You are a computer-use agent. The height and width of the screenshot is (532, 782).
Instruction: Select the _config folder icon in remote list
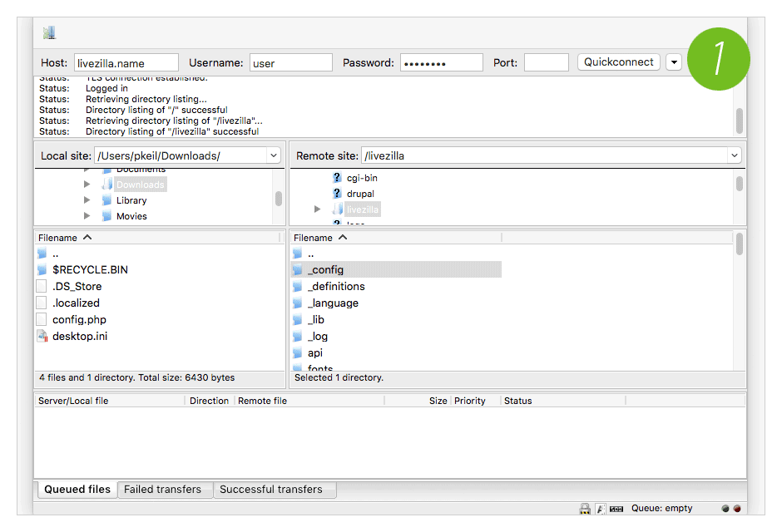point(298,269)
